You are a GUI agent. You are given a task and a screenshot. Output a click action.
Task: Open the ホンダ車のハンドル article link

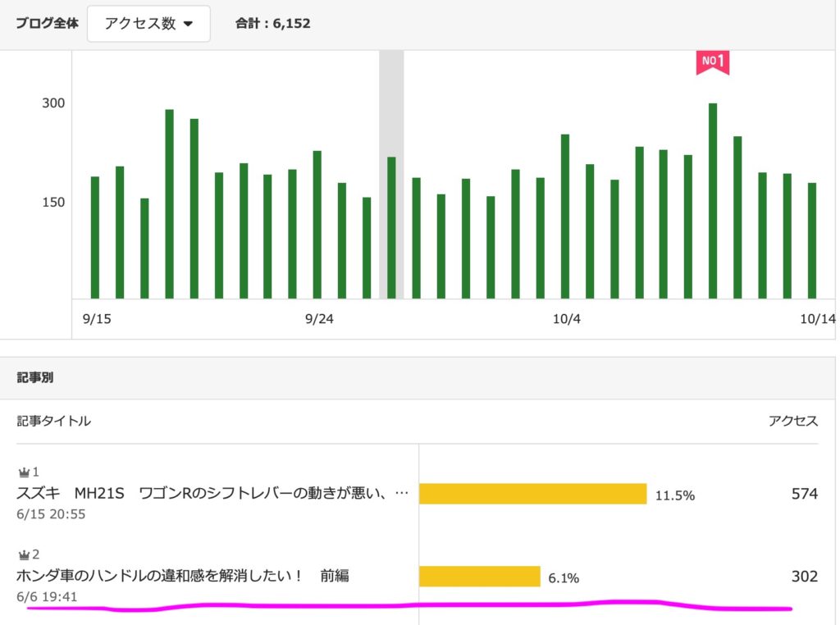click(182, 576)
